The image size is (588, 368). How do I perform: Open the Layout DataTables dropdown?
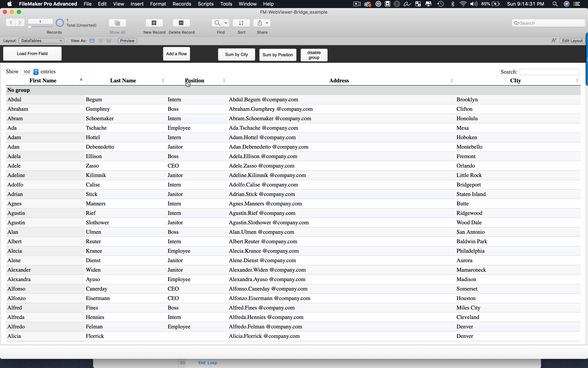point(41,41)
